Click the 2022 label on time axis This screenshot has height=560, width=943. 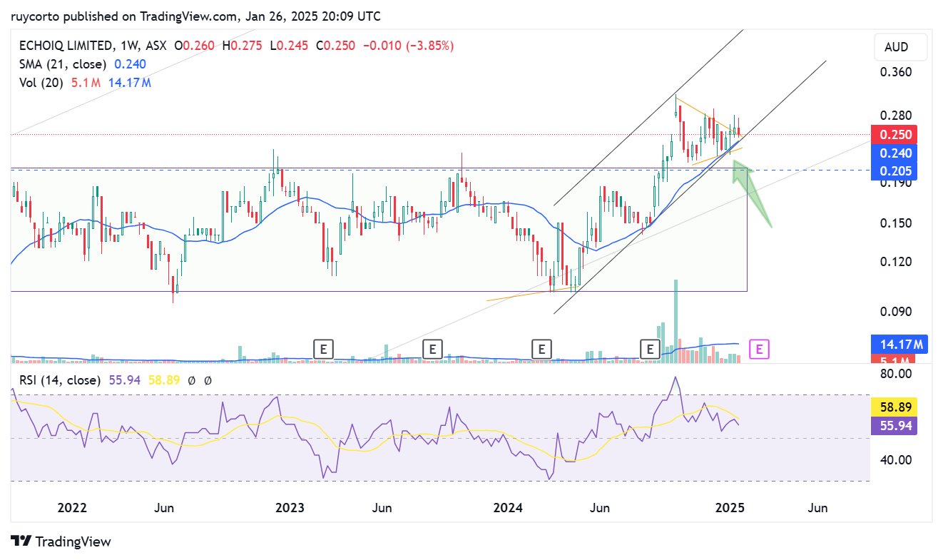pyautogui.click(x=72, y=508)
